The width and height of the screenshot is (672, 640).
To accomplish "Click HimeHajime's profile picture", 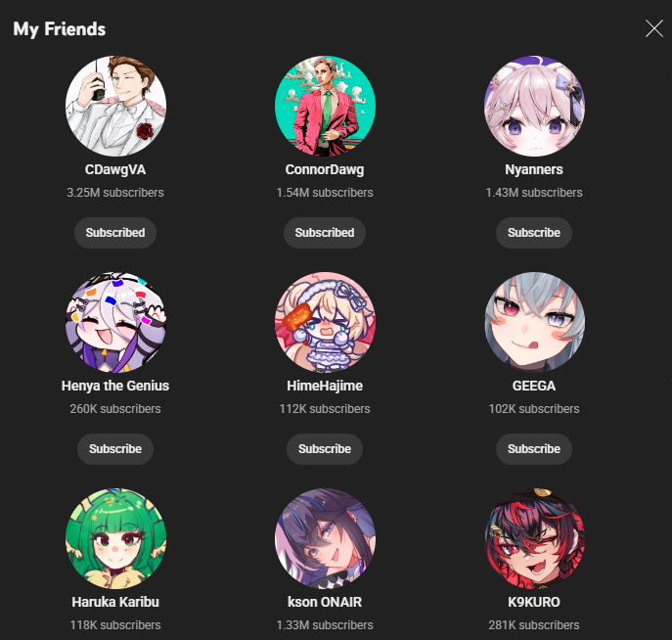I will (x=325, y=322).
